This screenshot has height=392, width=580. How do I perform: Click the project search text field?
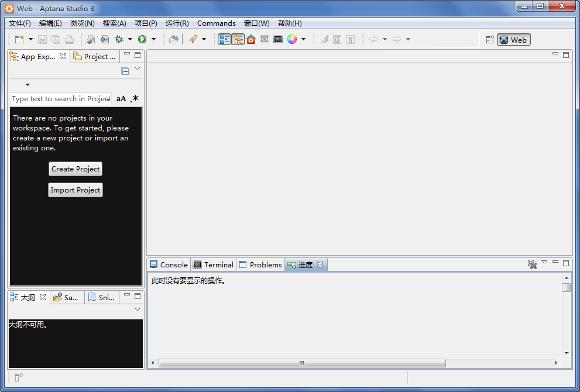(x=60, y=99)
